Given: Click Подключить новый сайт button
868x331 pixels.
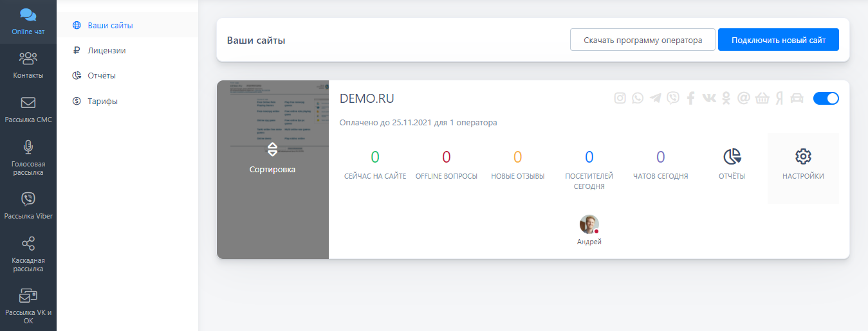Looking at the screenshot, I should pyautogui.click(x=778, y=40).
